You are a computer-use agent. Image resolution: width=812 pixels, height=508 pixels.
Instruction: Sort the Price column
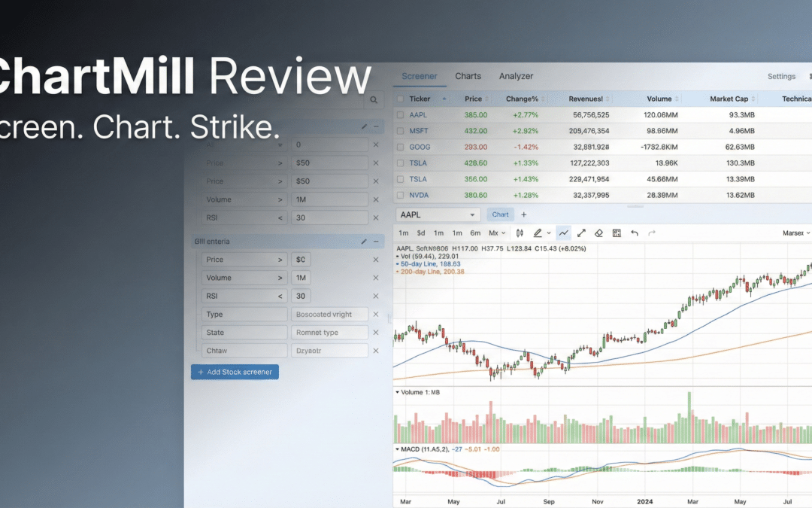(486, 99)
